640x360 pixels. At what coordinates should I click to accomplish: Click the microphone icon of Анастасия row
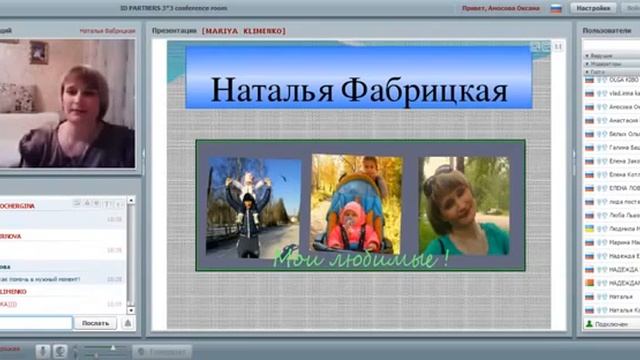click(599, 120)
